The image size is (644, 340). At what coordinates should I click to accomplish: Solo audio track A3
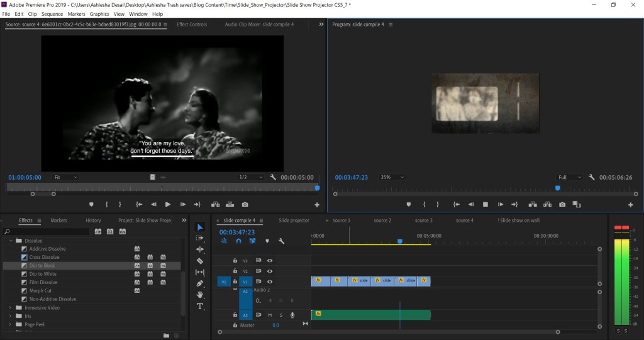281,315
